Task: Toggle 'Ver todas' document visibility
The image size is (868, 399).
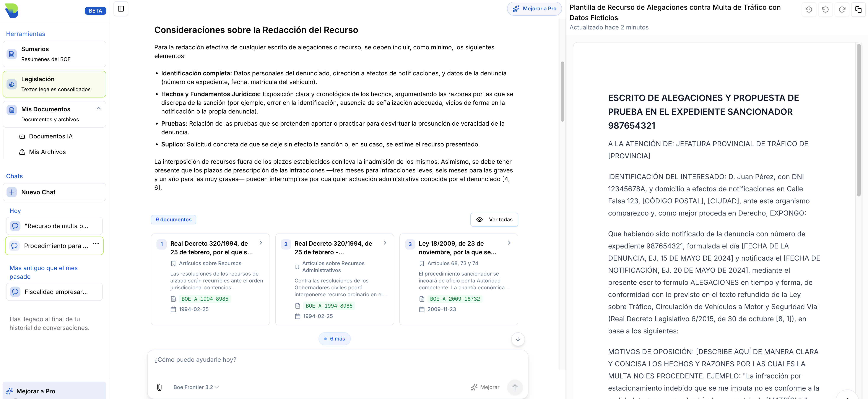Action: coord(494,219)
